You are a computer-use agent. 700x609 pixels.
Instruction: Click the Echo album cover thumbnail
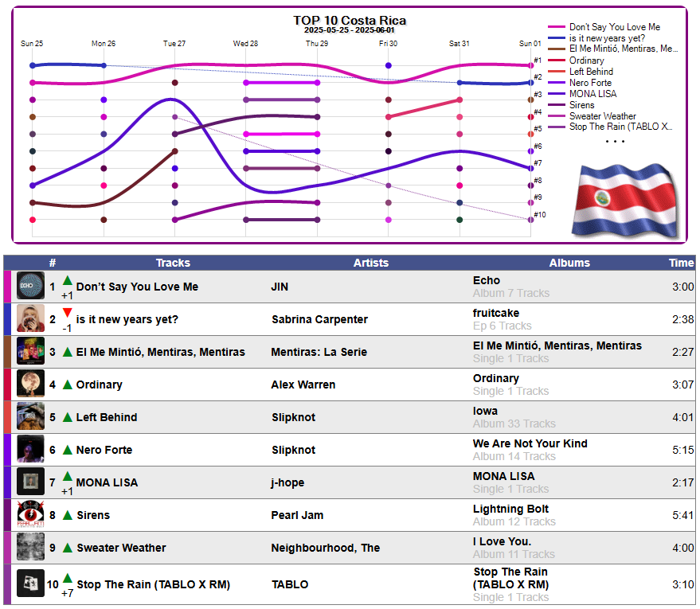(30, 286)
